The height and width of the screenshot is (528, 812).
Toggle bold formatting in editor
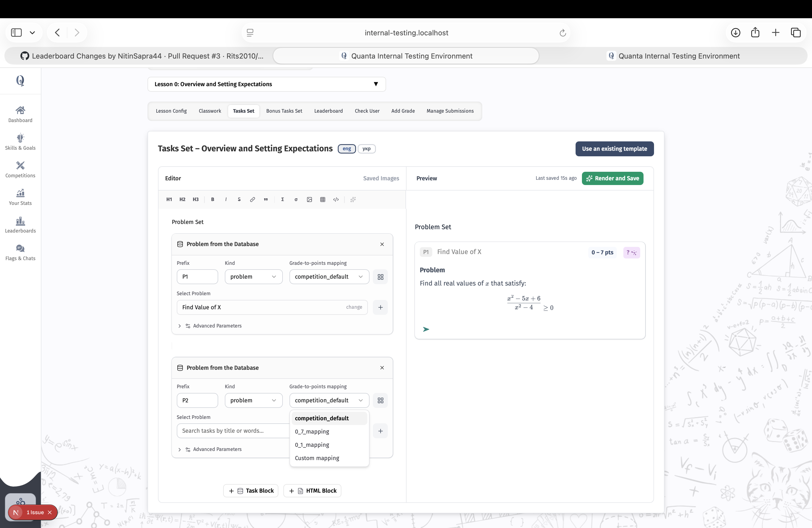click(x=213, y=200)
